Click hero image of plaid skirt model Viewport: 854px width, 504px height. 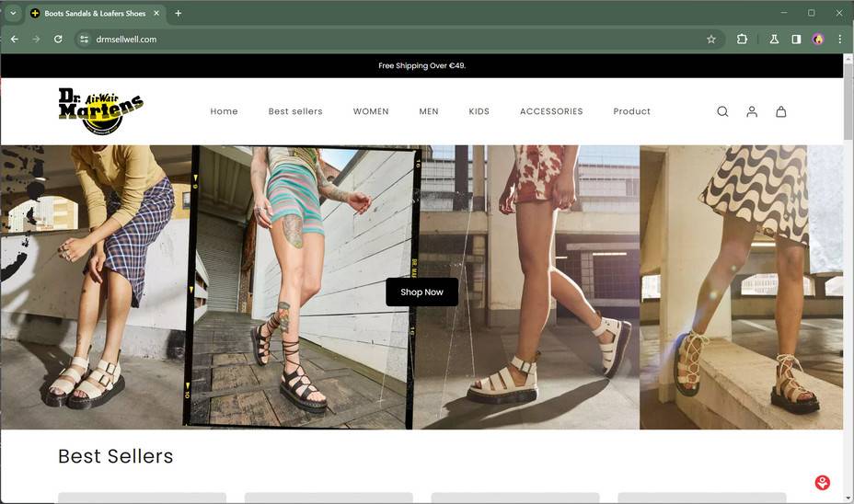[x=96, y=287]
